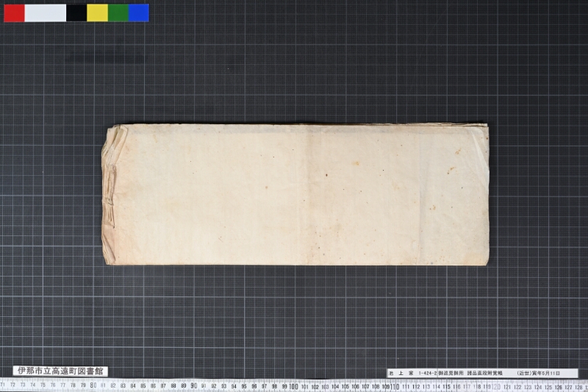Click the 105 mark on the ruler
The width and height of the screenshot is (588, 392).
pos(345,386)
